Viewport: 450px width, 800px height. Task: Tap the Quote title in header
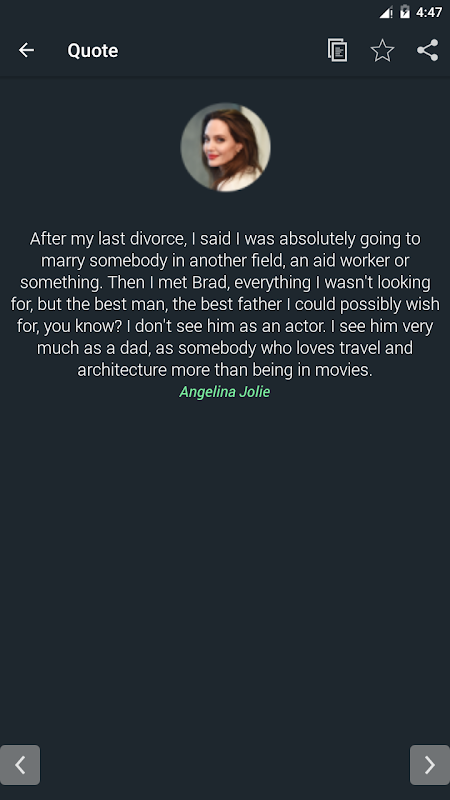[x=93, y=51]
